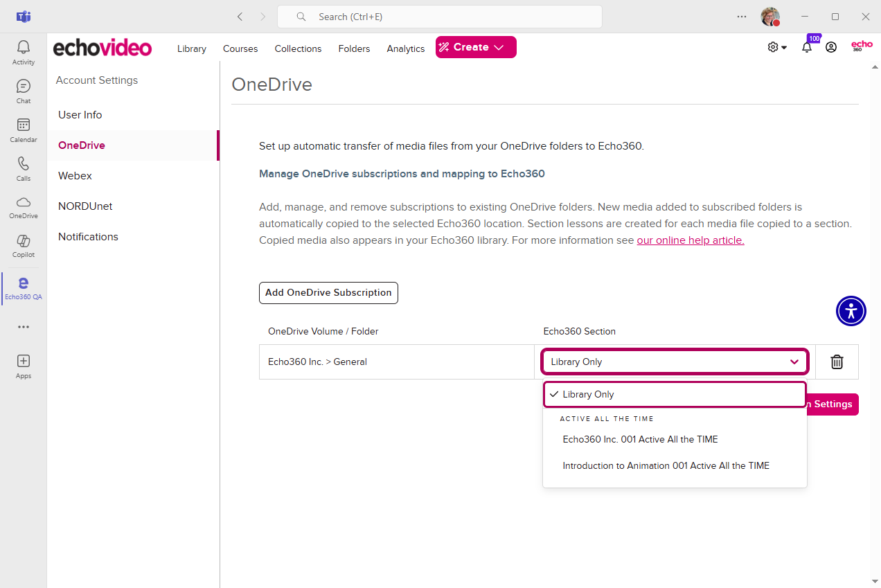Open the online help article link

pos(691,240)
